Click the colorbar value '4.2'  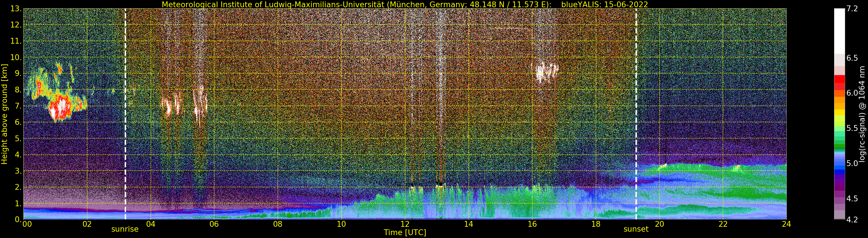(x=852, y=220)
